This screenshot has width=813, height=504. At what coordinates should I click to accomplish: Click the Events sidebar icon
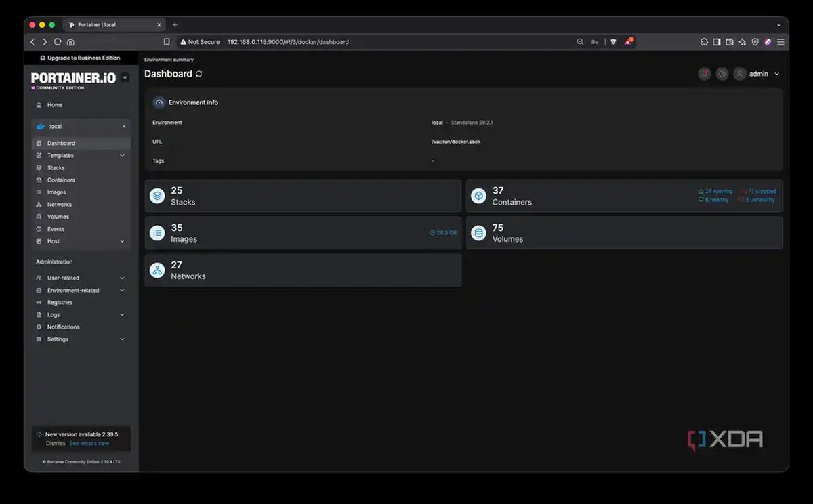click(39, 229)
